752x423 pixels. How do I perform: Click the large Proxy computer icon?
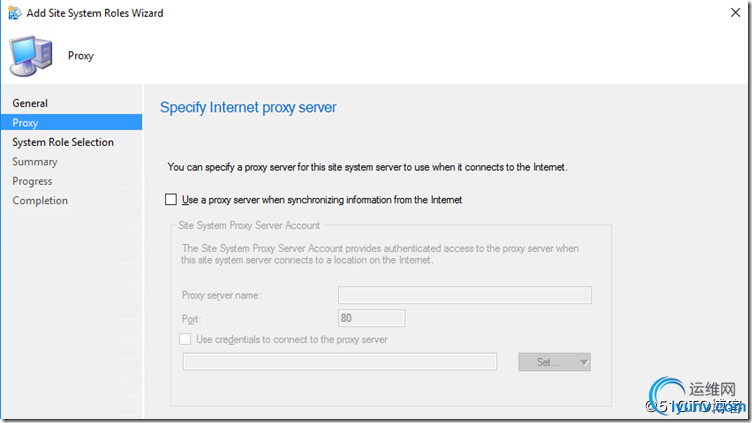31,56
